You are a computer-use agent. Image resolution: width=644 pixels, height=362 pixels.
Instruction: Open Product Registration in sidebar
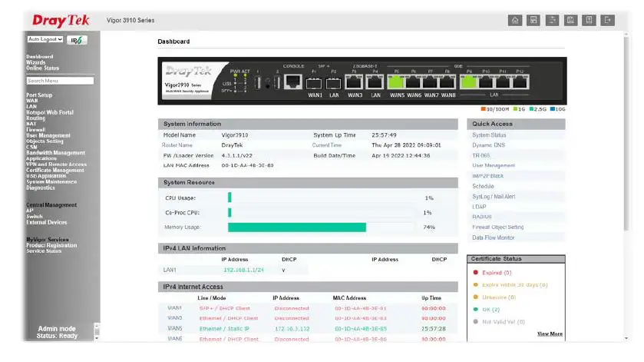pyautogui.click(x=51, y=245)
